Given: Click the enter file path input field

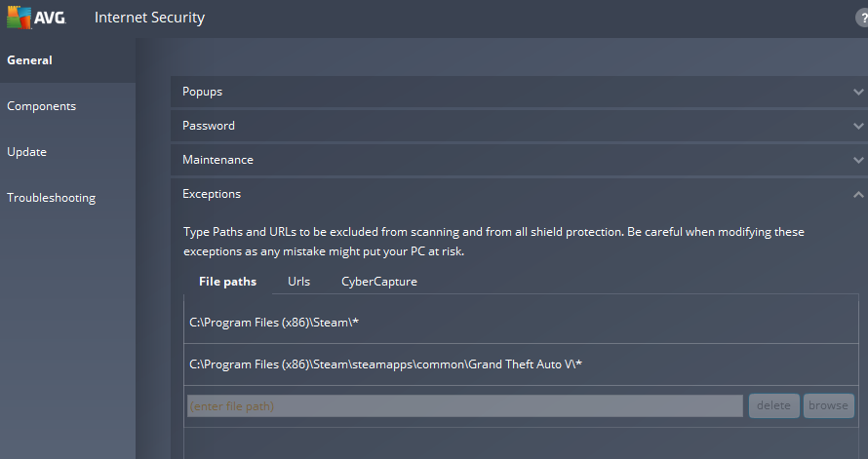Looking at the screenshot, I should (464, 406).
